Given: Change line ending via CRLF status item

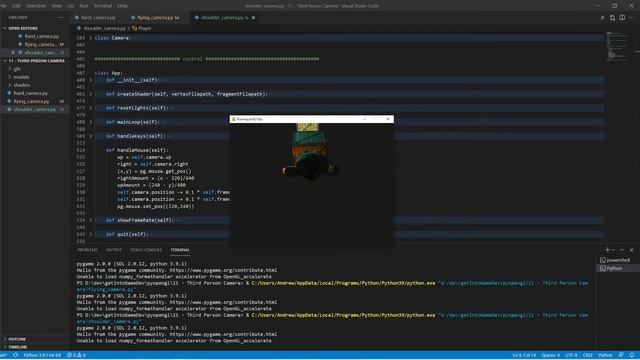Looking at the screenshot, I should click(587, 355).
